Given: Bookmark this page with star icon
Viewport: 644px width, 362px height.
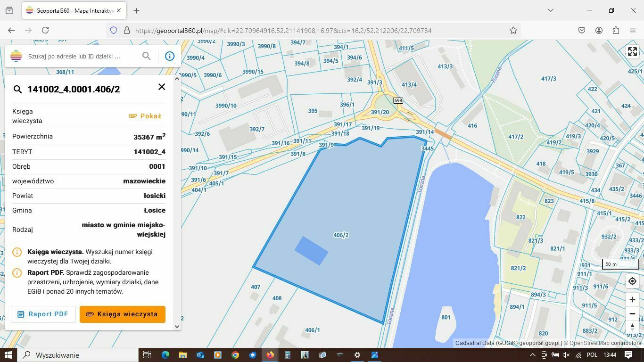Looking at the screenshot, I should [513, 30].
